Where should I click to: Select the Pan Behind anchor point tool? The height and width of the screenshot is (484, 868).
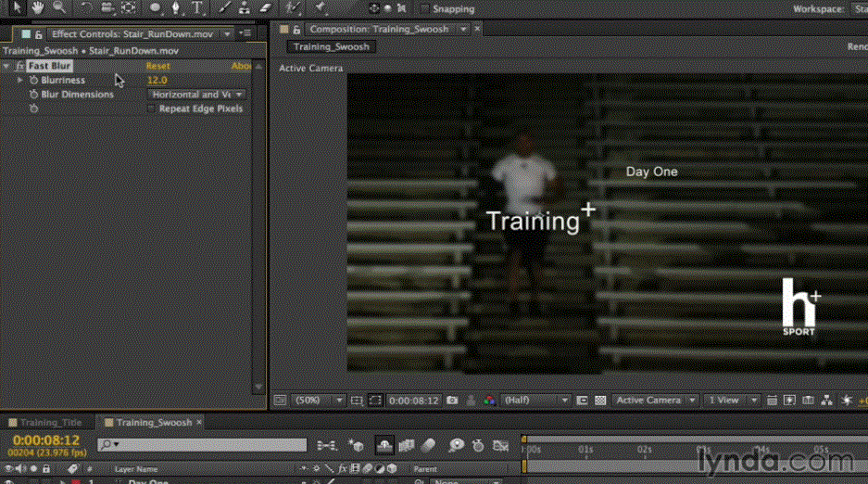129,7
